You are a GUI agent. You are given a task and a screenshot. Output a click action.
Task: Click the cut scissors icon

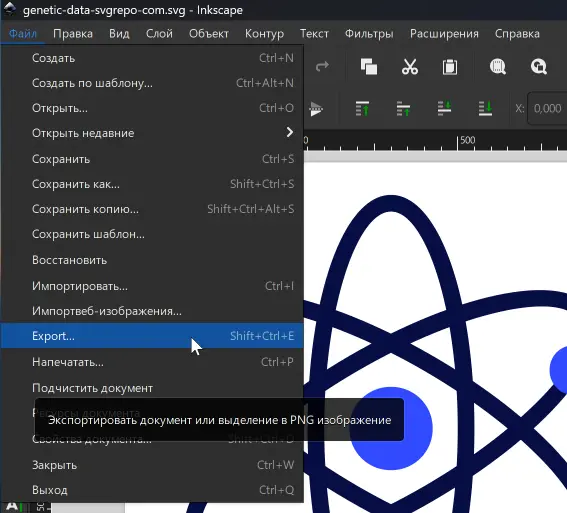[x=410, y=67]
